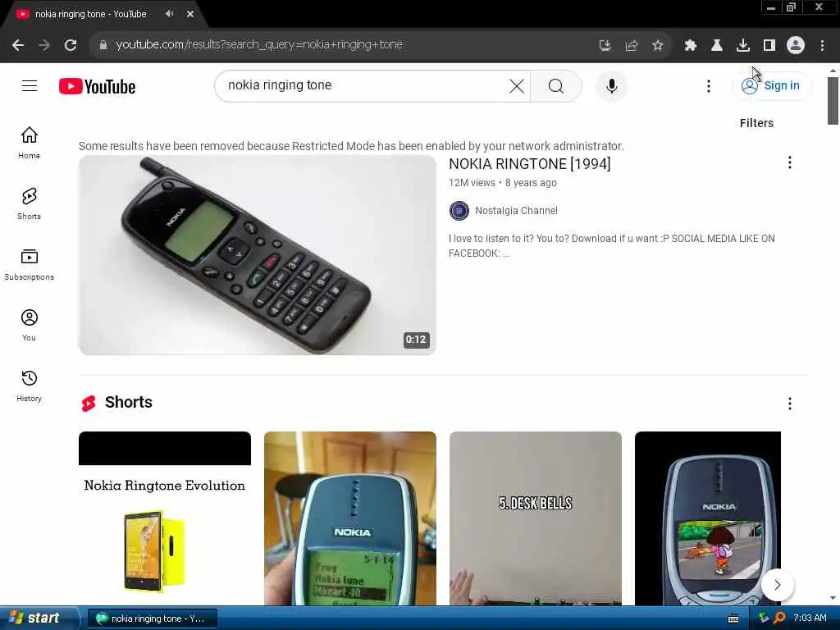Viewport: 840px width, 630px height.
Task: Click the lock icon in address bar
Action: pos(103,45)
